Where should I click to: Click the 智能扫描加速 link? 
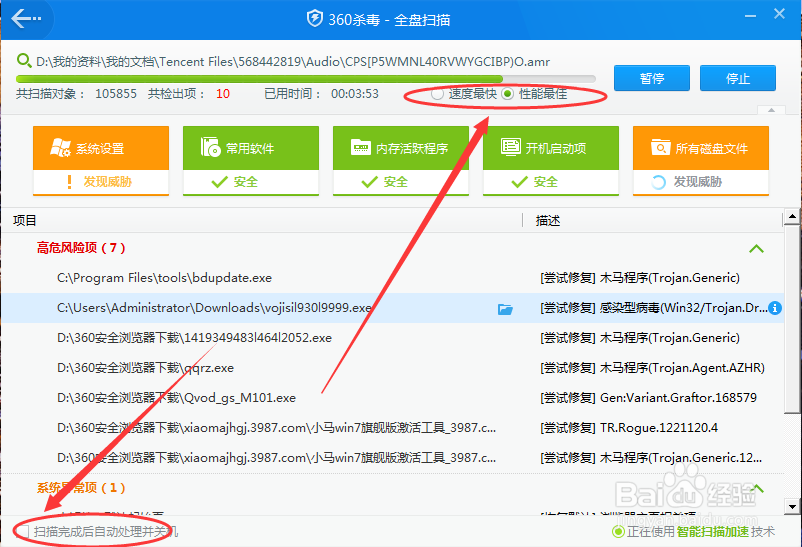712,532
